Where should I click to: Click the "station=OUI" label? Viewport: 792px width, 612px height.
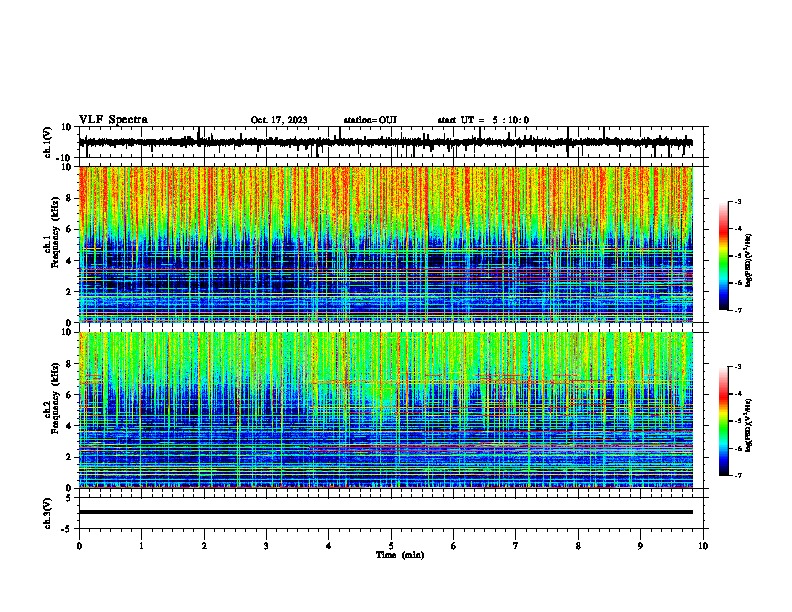[370, 120]
